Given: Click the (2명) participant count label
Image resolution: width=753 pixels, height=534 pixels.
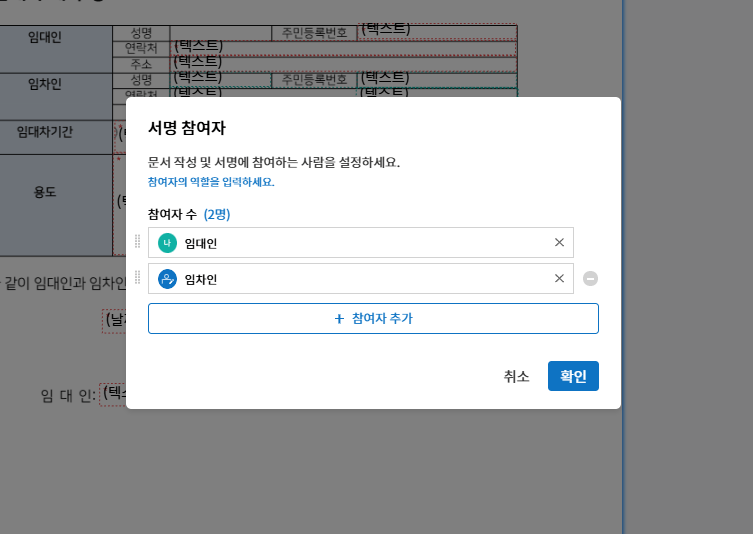Looking at the screenshot, I should click(x=217, y=215).
